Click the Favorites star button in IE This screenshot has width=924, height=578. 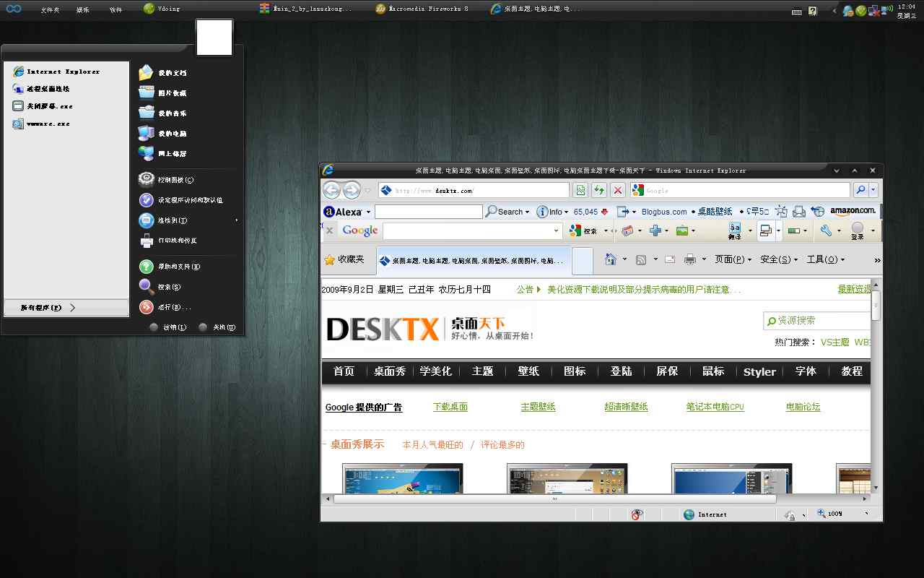pyautogui.click(x=344, y=259)
